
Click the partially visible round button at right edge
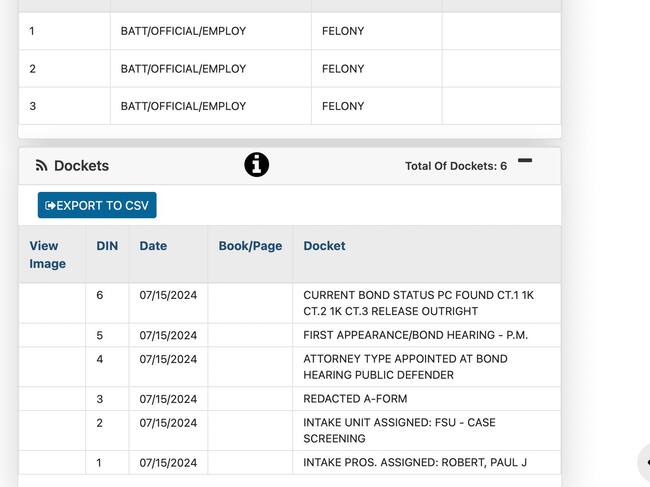click(645, 462)
